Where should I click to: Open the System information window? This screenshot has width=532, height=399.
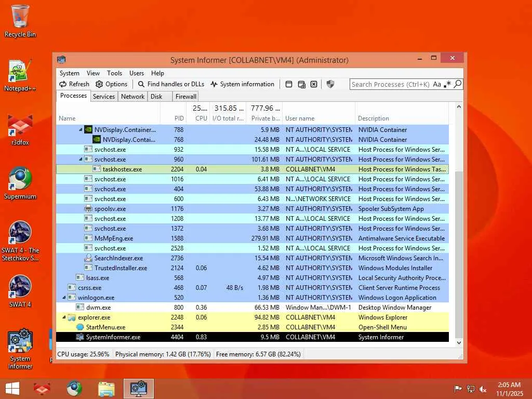pos(242,84)
